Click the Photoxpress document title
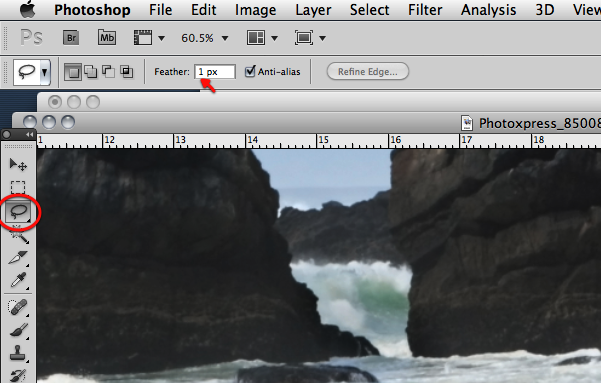Screen dimensions: 601x383 tap(540, 123)
